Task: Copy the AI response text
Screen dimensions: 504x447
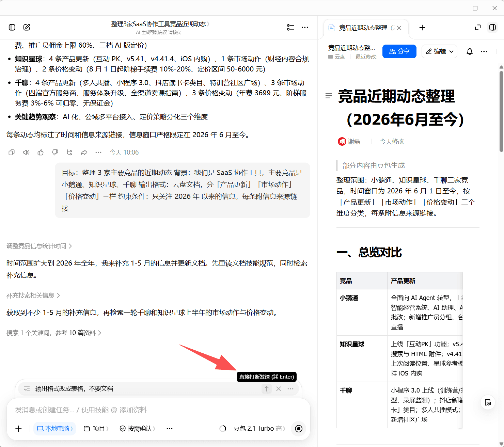Action: [12, 153]
